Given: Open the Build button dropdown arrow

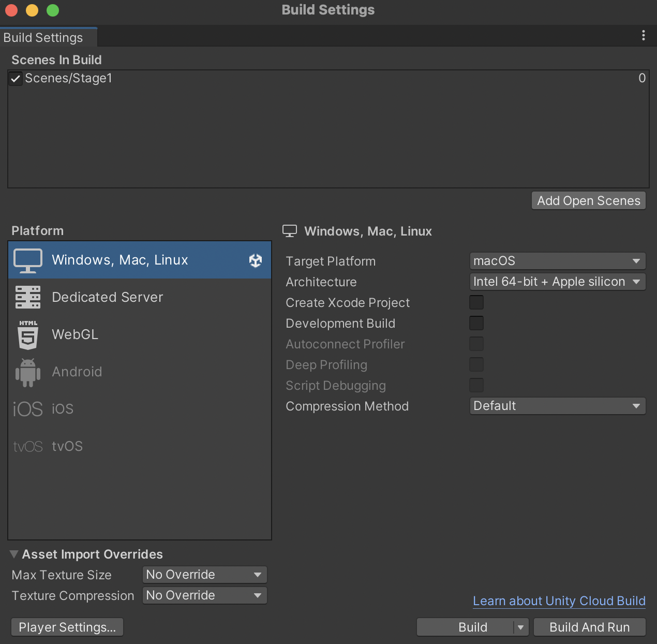Looking at the screenshot, I should coord(521,627).
